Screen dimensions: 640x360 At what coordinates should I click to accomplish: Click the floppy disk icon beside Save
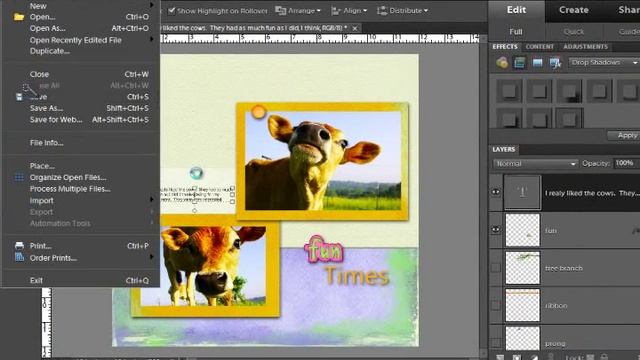coord(19,97)
